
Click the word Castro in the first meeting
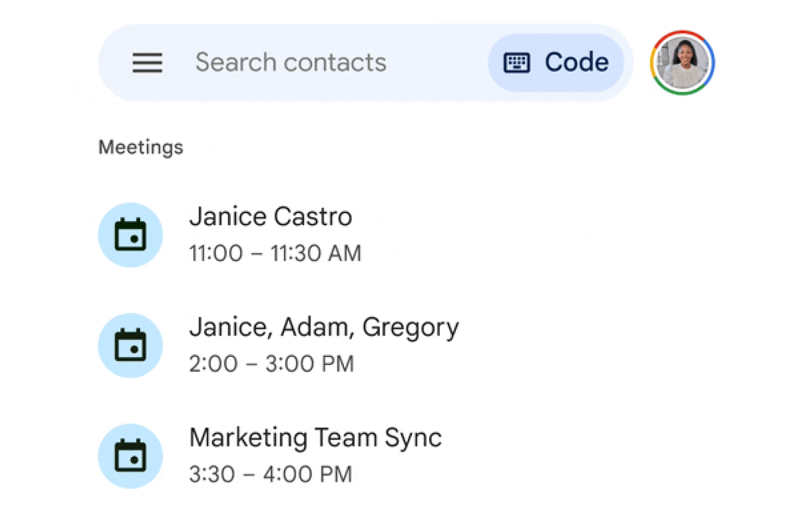point(312,217)
